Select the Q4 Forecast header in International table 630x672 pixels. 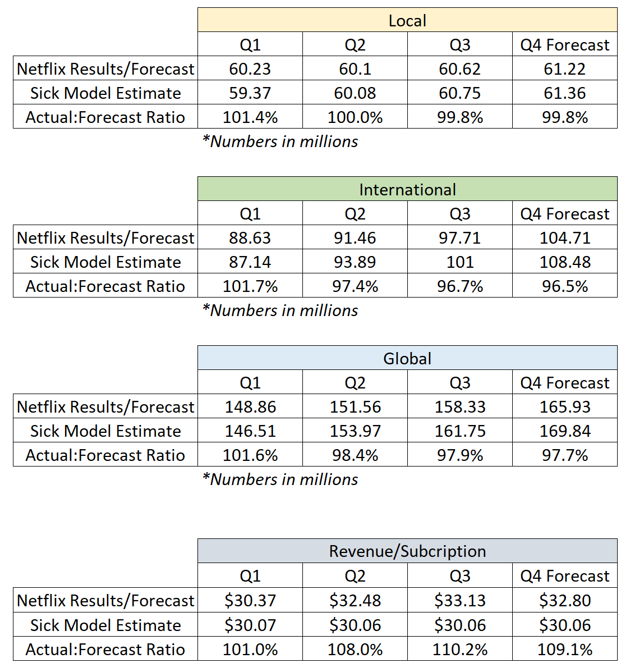pyautogui.click(x=564, y=213)
